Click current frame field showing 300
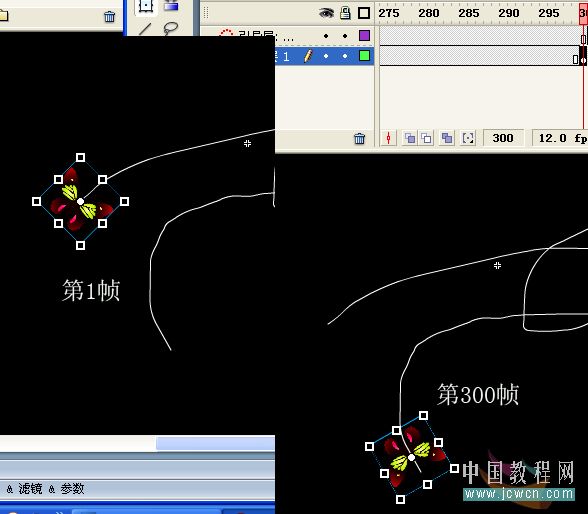 (x=503, y=138)
